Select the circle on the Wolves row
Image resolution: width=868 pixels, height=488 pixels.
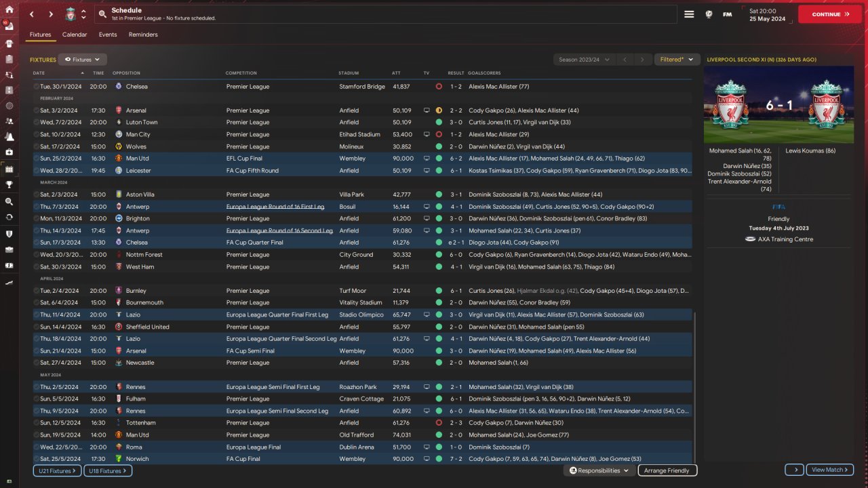click(x=37, y=146)
